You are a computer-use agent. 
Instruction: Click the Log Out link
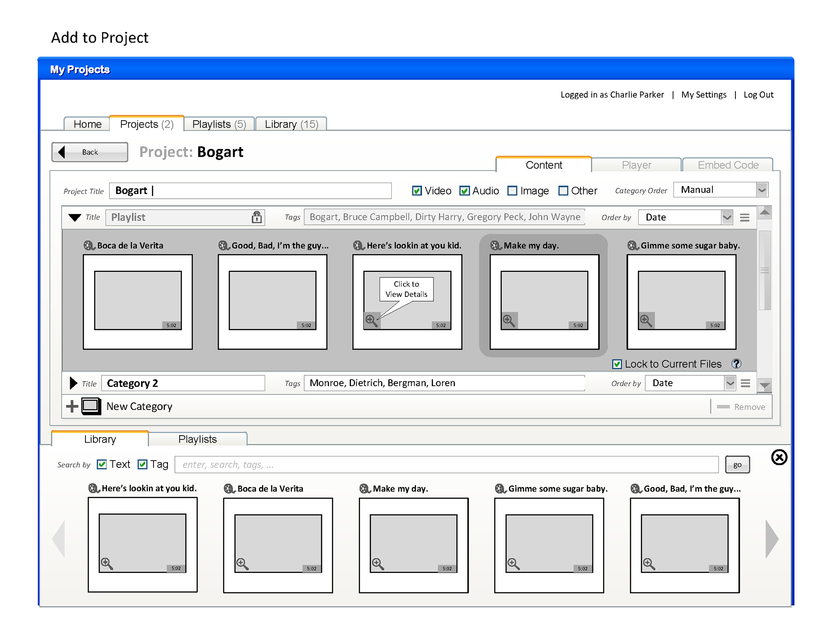758,95
